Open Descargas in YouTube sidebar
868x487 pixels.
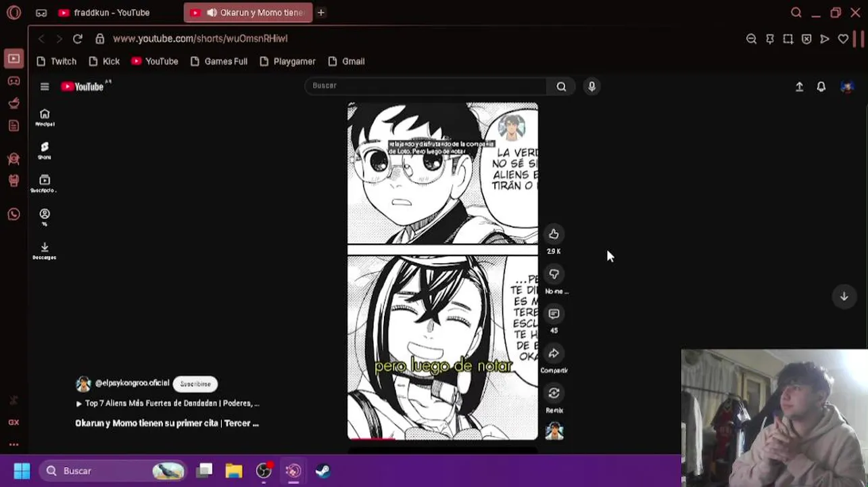tap(45, 250)
